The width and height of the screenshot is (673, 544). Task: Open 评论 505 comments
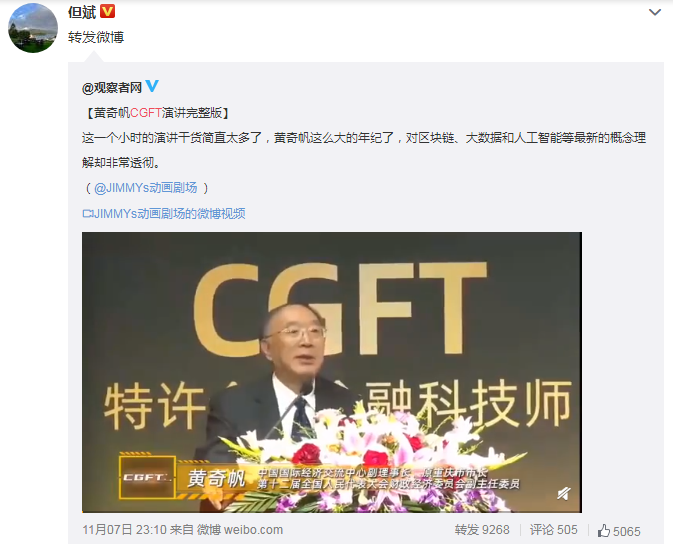(x=553, y=530)
